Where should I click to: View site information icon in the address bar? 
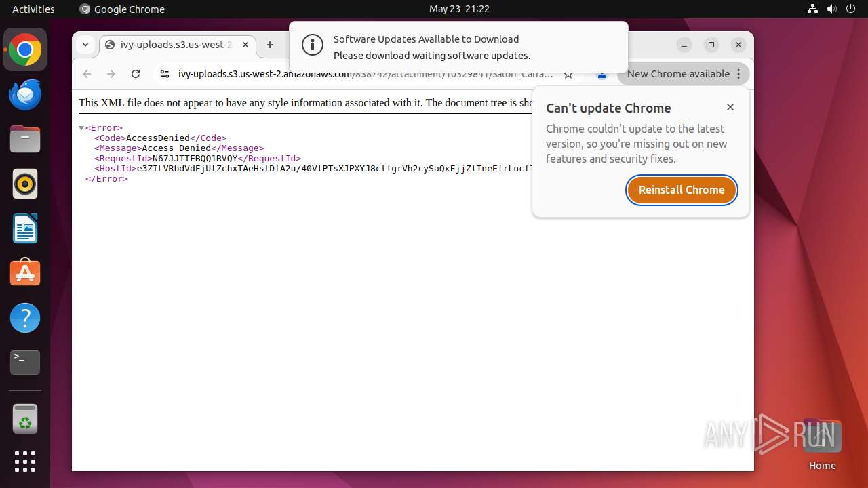point(164,74)
